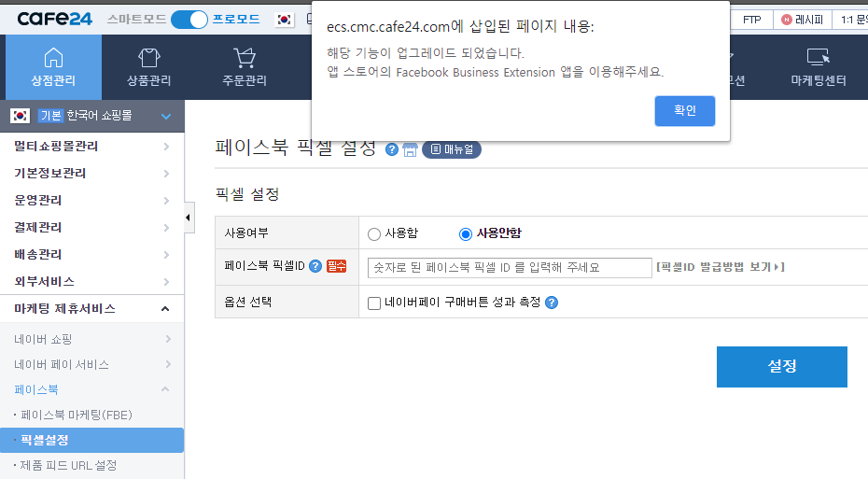
Task: Open the 상점관리 home menu
Action: [53, 67]
